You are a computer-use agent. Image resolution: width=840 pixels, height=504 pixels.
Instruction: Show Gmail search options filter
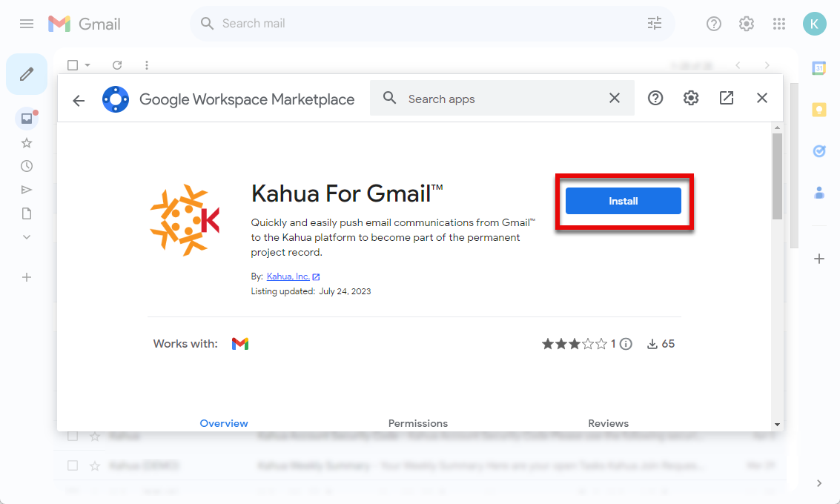[655, 24]
